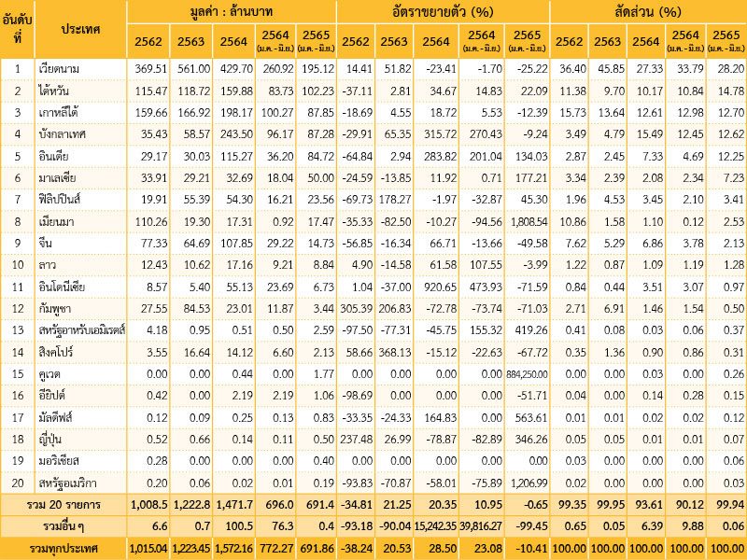Viewport: 747px width, 560px height.
Task: Click the cell showing 260.92
Action: tap(277, 68)
